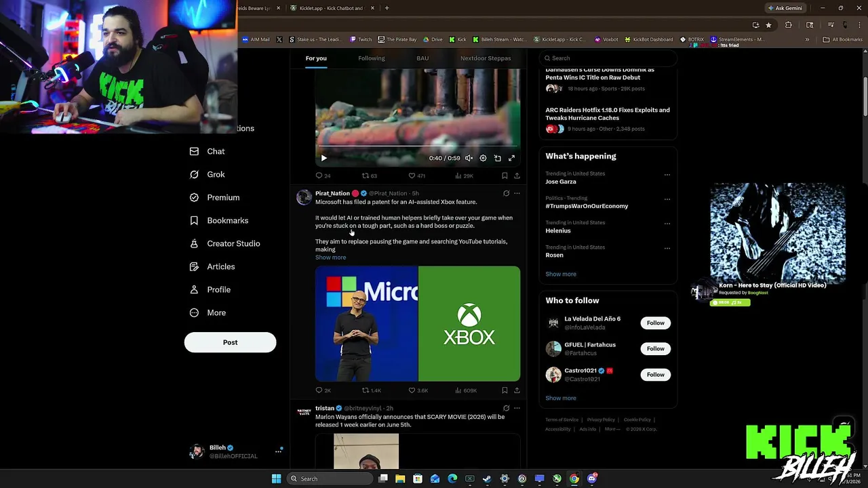Repost the video post with 63 reposts
The image size is (868, 488).
(369, 176)
